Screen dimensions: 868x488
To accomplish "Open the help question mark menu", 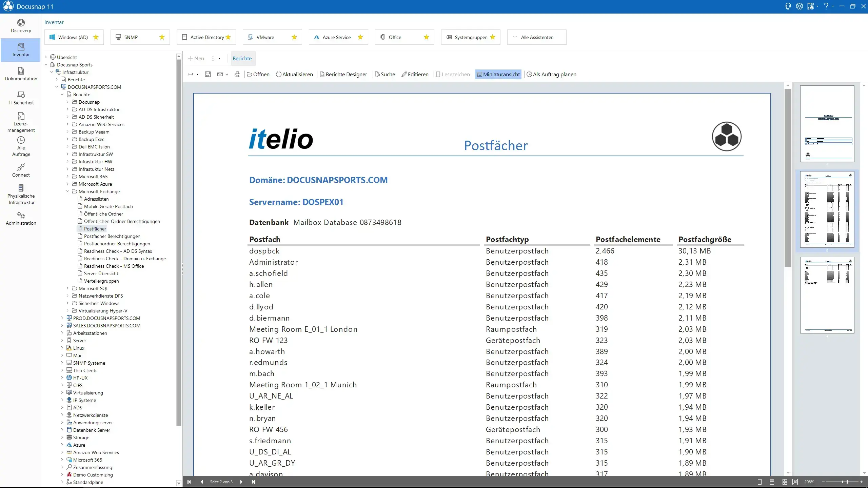I will click(826, 6).
